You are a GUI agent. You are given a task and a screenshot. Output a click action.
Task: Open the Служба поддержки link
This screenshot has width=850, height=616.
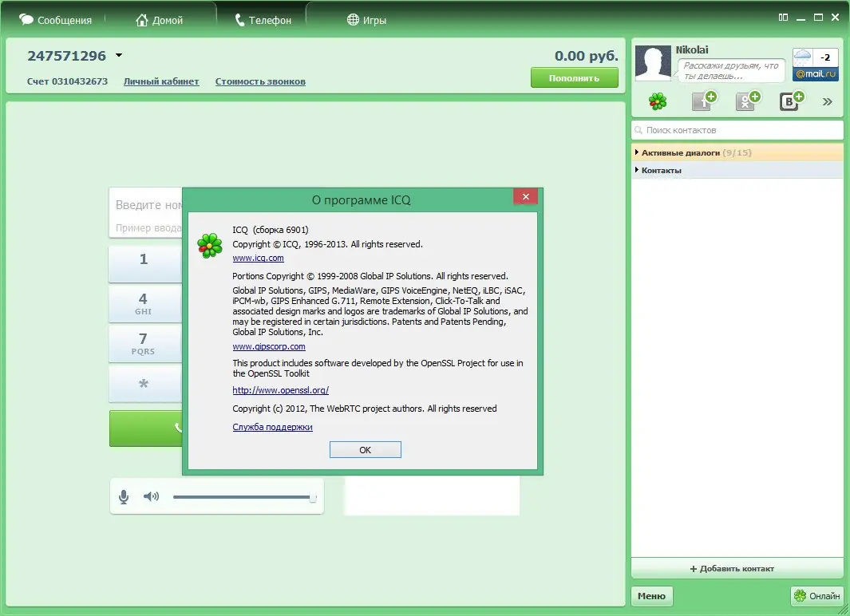pos(273,427)
